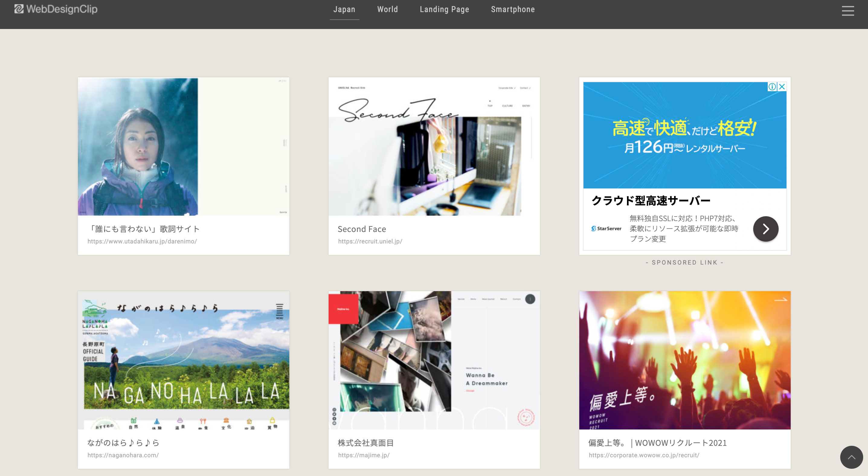This screenshot has width=868, height=476.
Task: Open the WOWOW recruit concert thumbnail
Action: coord(684,360)
